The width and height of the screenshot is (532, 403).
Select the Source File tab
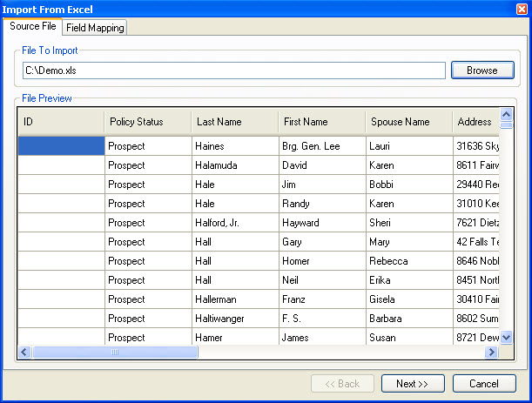click(32, 26)
